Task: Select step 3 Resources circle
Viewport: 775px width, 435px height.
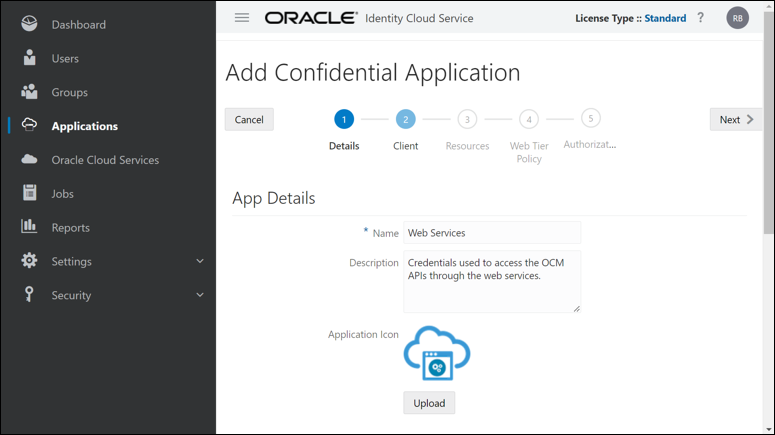Action: coord(467,119)
